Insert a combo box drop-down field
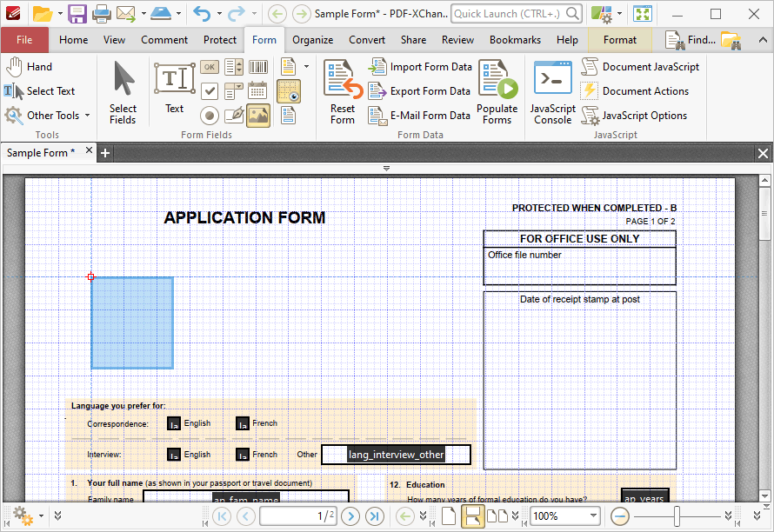 coord(233,90)
